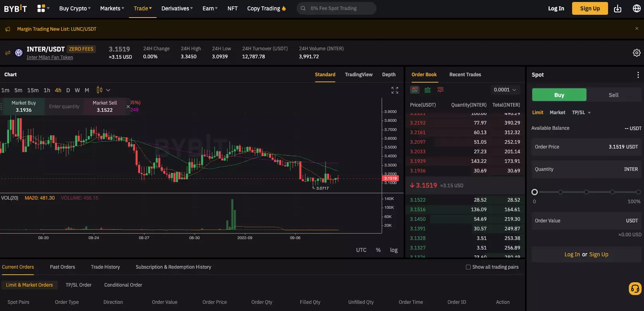644x311 pixels.
Task: Expand the Markets dropdown
Action: pyautogui.click(x=112, y=8)
